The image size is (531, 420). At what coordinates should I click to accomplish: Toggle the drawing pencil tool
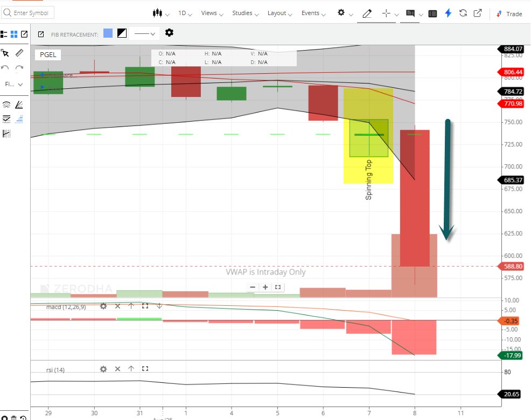point(367,13)
